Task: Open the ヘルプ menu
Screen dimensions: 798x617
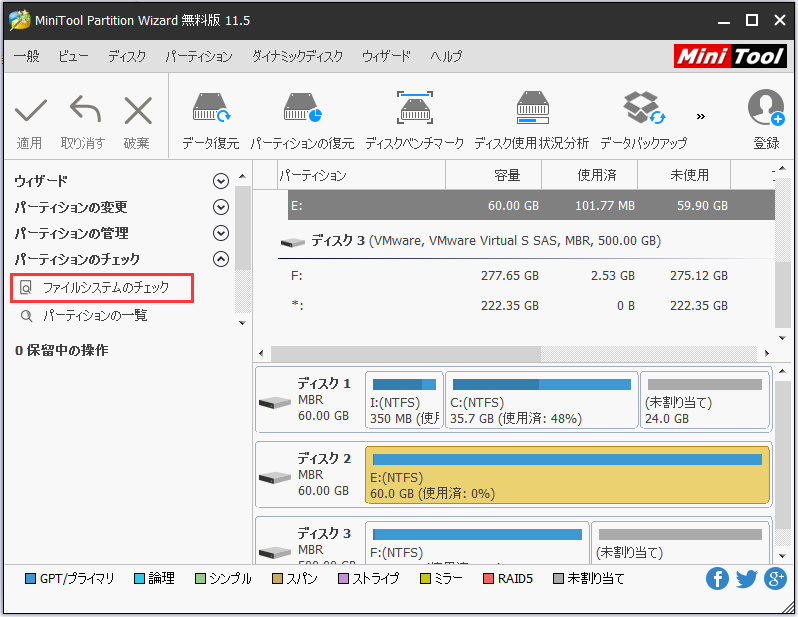Action: pos(446,57)
